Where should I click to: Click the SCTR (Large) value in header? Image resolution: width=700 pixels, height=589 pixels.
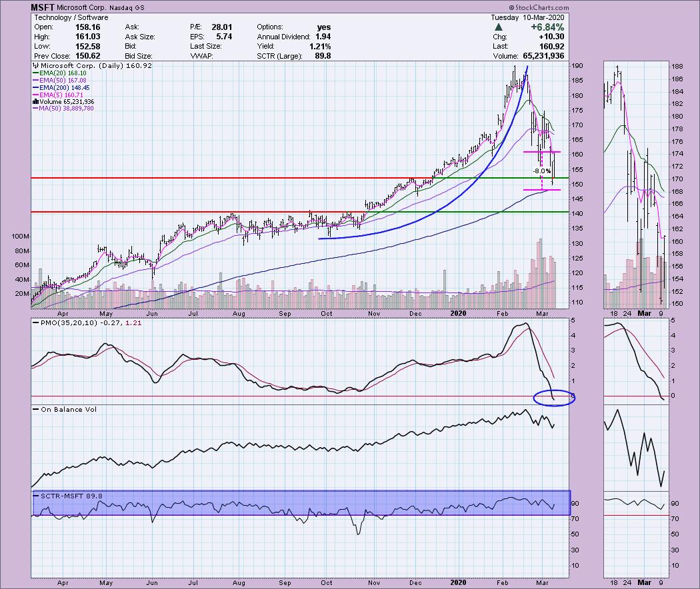[x=323, y=56]
